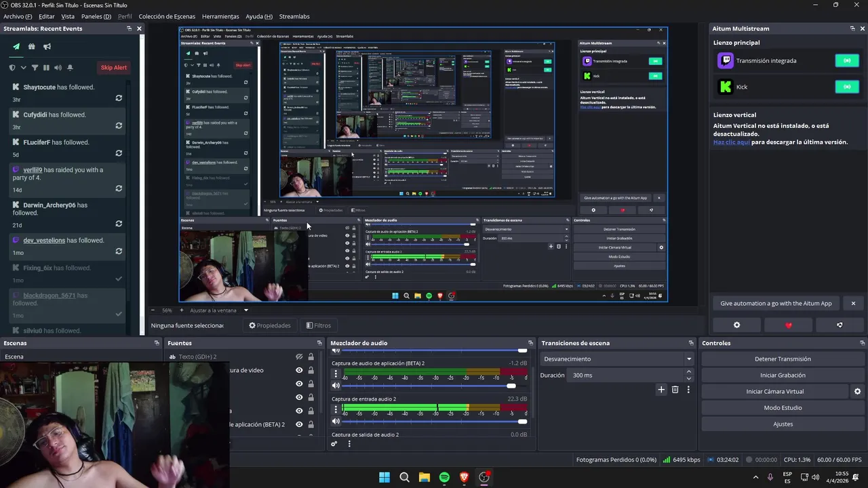The width and height of the screenshot is (868, 488).
Task: Open the paper plane events tab
Action: tap(16, 47)
